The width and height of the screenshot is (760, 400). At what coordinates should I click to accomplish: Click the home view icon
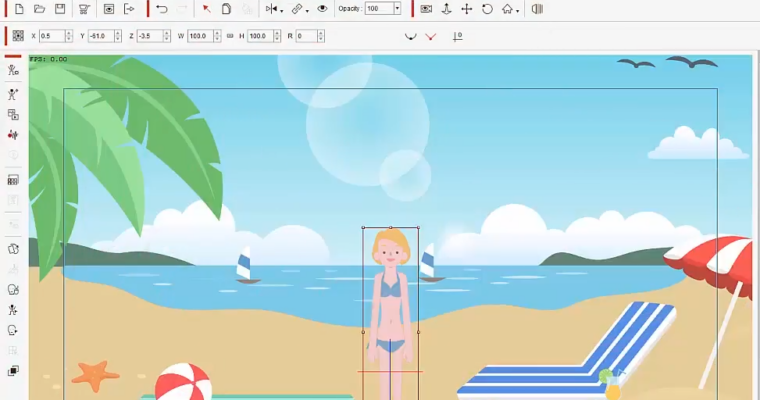coord(507,9)
